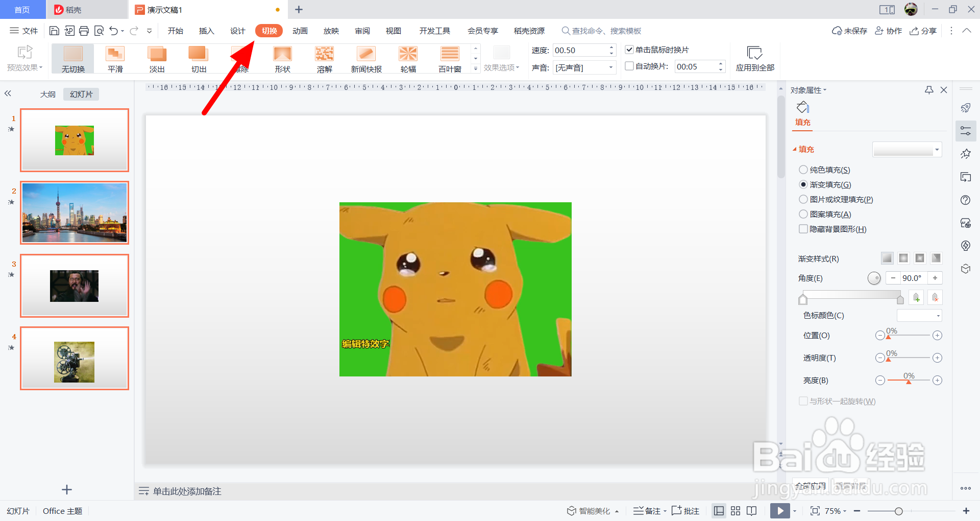This screenshot has width=980, height=521.
Task: Open the help question-mark sidebar icon
Action: 965,200
